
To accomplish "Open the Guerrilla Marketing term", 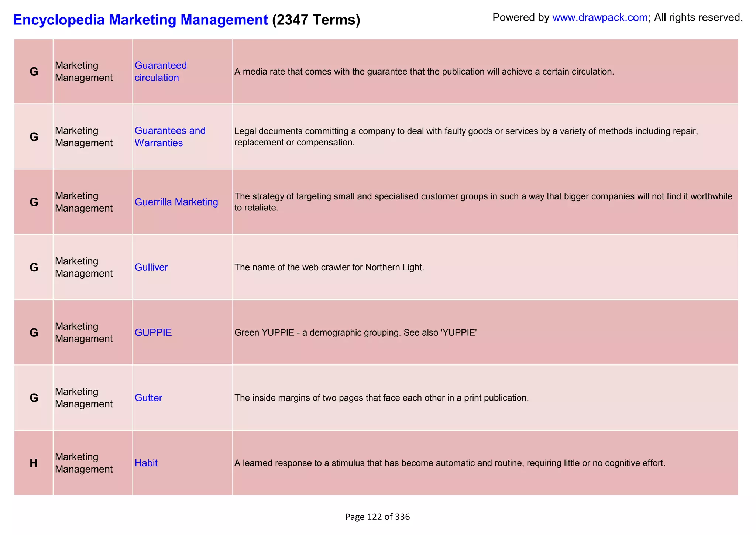I will tap(176, 202).
